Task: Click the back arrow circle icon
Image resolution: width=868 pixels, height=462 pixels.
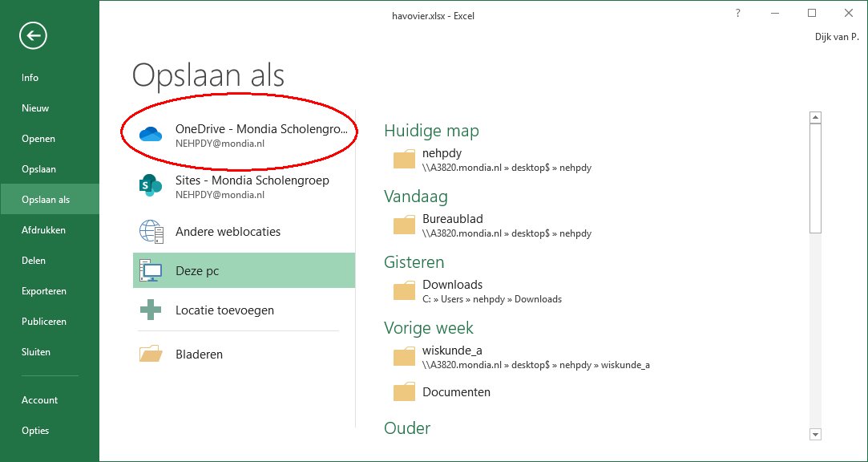Action: 33,36
